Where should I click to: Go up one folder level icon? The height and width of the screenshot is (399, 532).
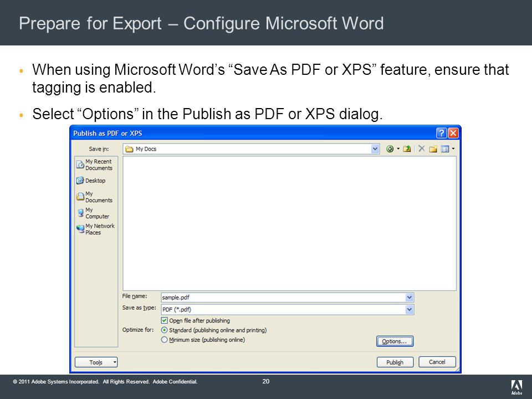[407, 149]
